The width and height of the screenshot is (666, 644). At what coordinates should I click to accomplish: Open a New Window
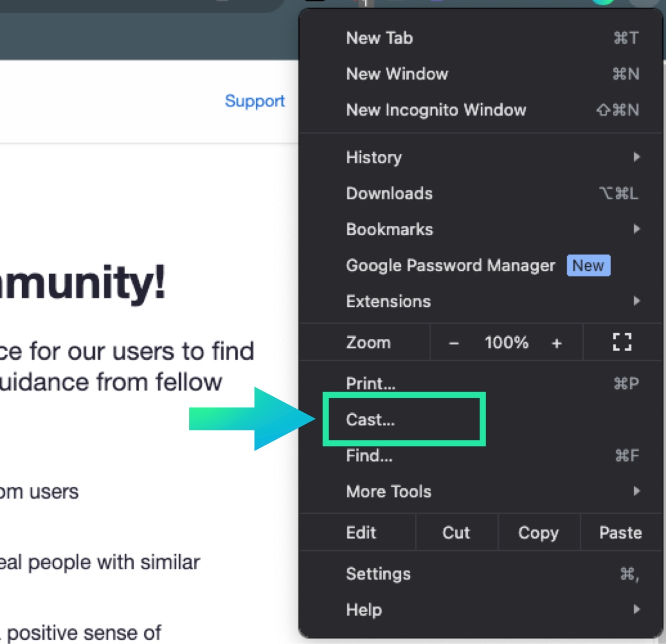(397, 74)
